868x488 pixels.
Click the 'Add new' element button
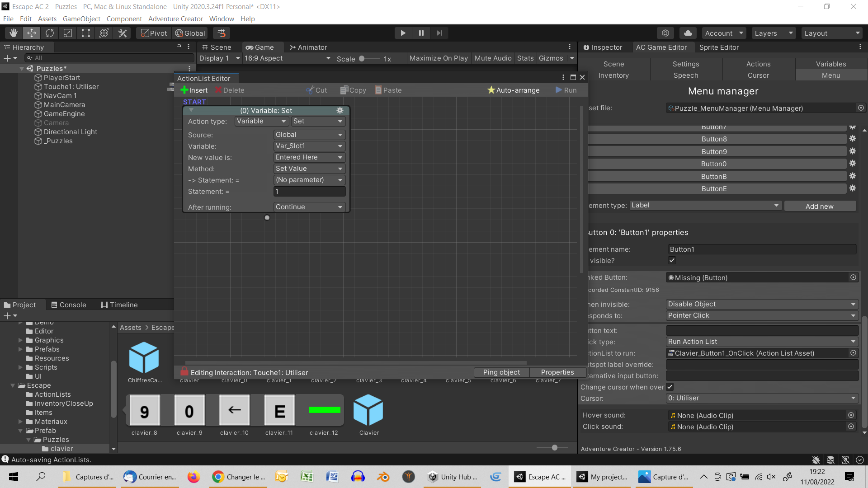tap(819, 206)
